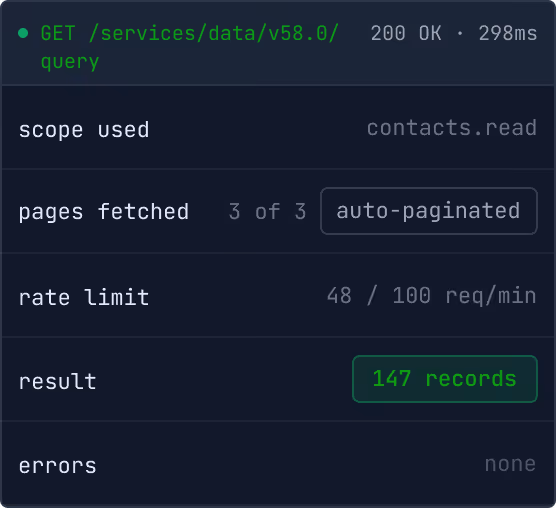Select the result row label
The image size is (556, 508).
pyautogui.click(x=58, y=381)
